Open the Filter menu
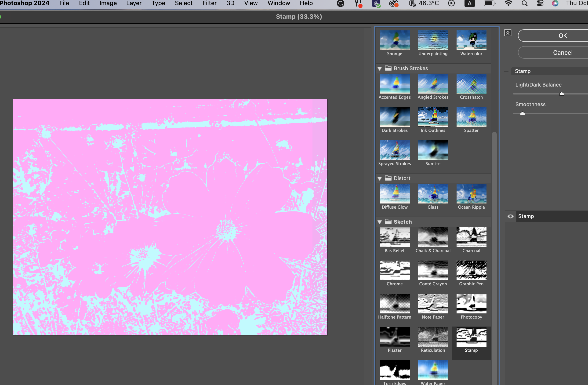The image size is (588, 385). pyautogui.click(x=209, y=4)
